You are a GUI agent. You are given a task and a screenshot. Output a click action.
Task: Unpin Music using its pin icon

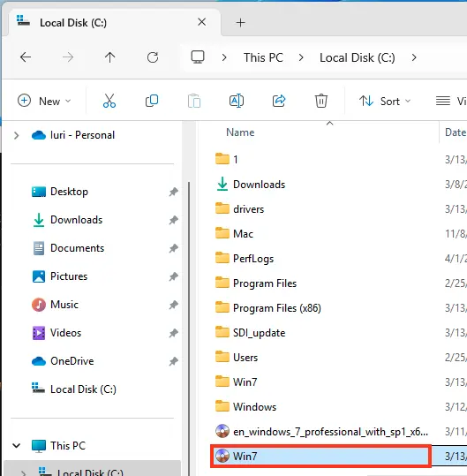click(173, 305)
